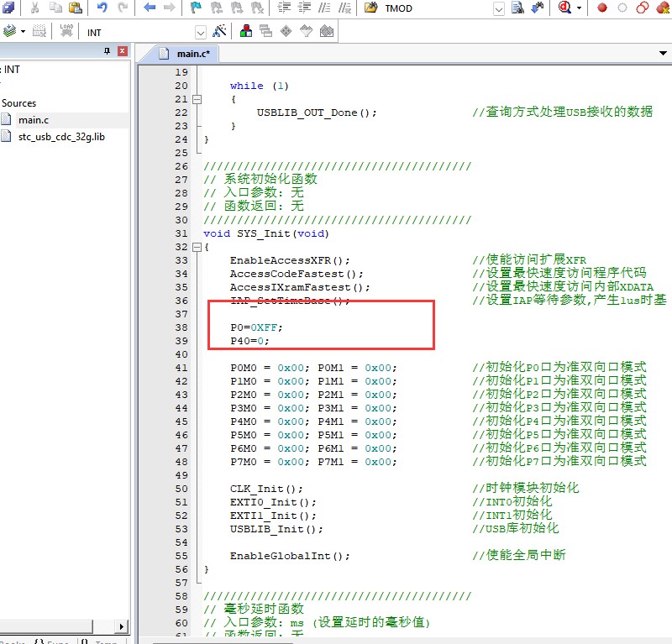Click the EnableAccessXFR(); line
This screenshot has width=672, height=644.
click(290, 260)
